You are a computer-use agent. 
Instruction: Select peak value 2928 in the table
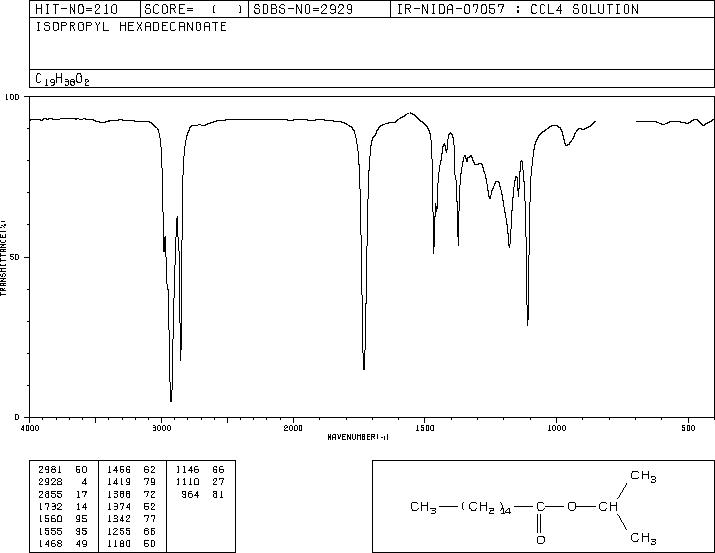(x=51, y=482)
